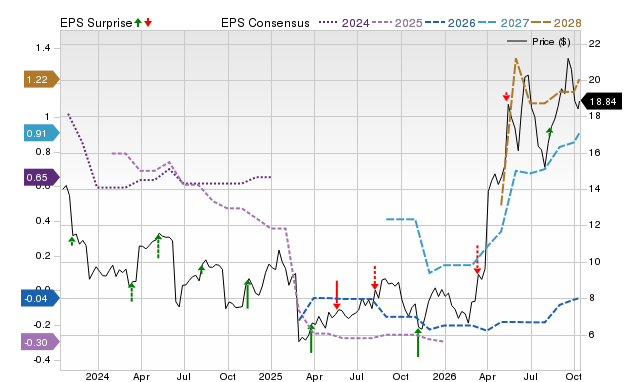The width and height of the screenshot is (640, 382).
Task: Click the 2028 EPS consensus legend entry
Action: pos(556,23)
